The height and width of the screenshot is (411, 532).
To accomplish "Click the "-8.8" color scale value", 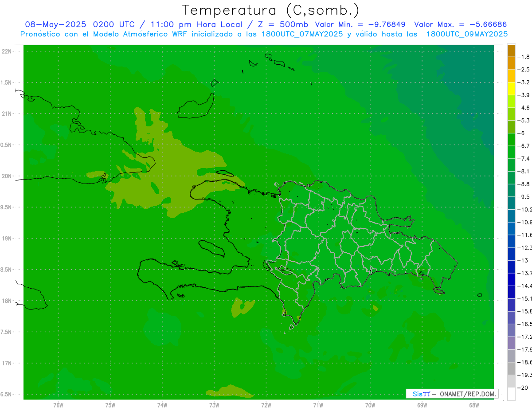I will click(524, 184).
